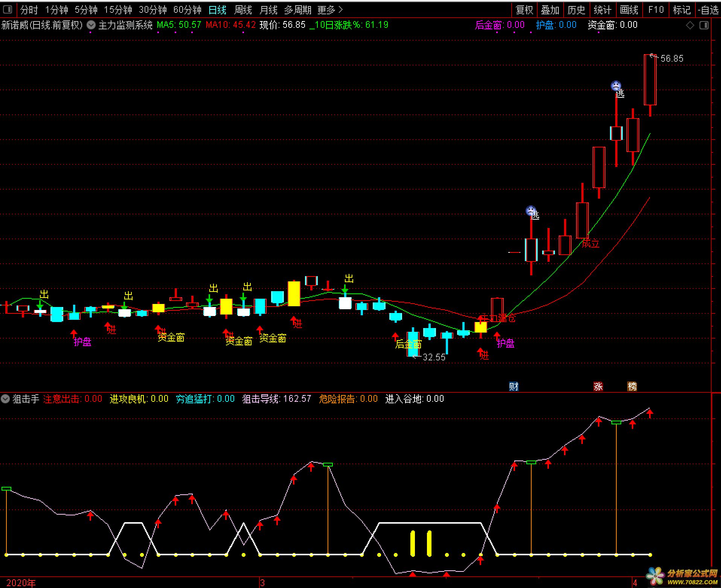The width and height of the screenshot is (721, 588).
Task: Click the MA5 green indicator label
Action: pyautogui.click(x=179, y=25)
